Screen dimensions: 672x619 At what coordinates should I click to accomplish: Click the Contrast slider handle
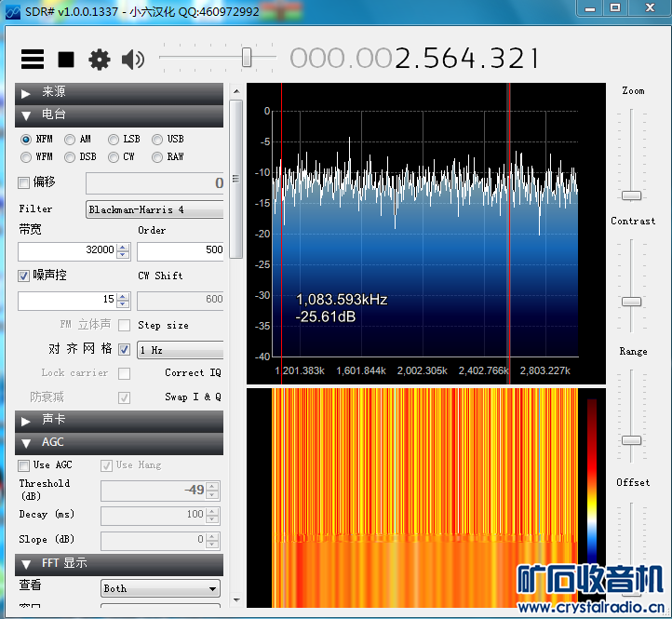[x=632, y=302]
